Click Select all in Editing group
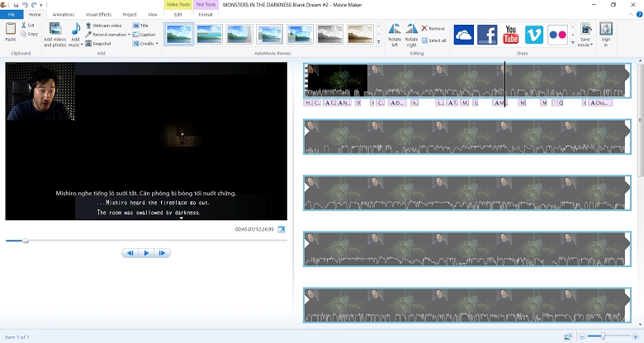Viewport: 644px width, 343px height. click(x=433, y=40)
